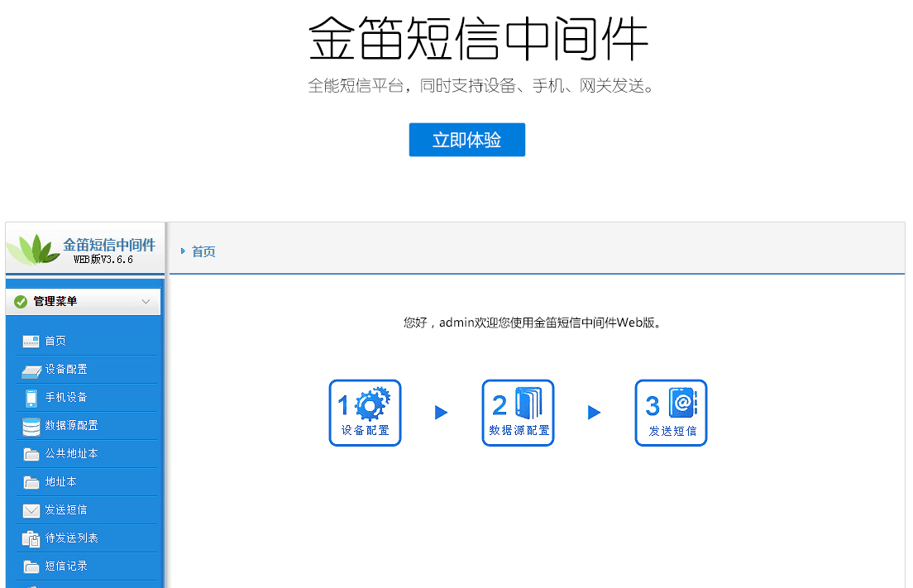Open step 3 发送短信 address book tile
The image size is (913, 588).
point(671,413)
